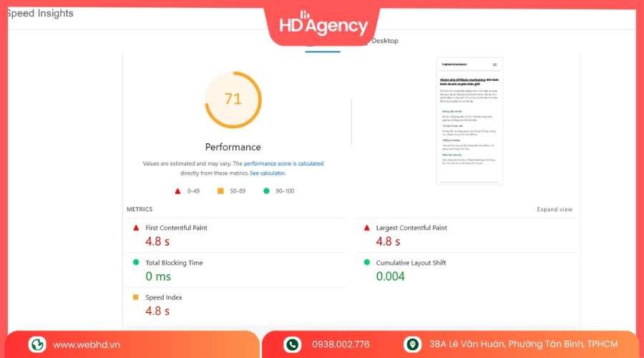The height and width of the screenshot is (358, 644).
Task: Click the globe icon beside www.webhd.vn
Action: pyautogui.click(x=37, y=344)
